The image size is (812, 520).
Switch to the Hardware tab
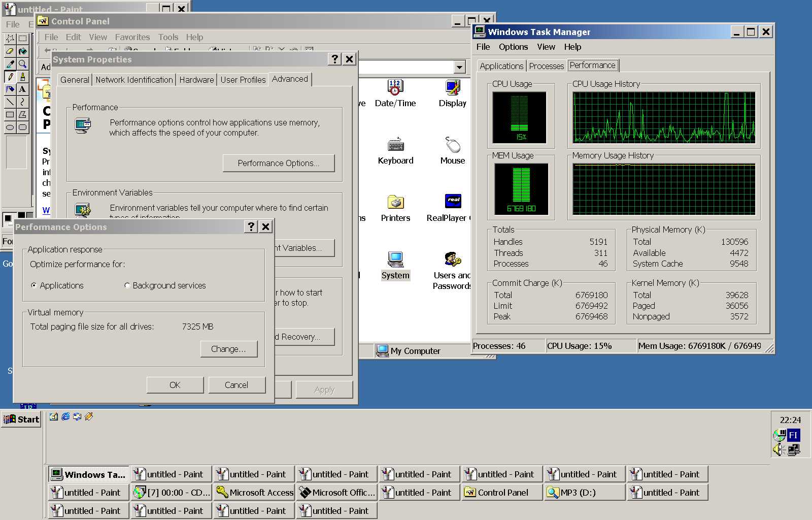coord(196,80)
